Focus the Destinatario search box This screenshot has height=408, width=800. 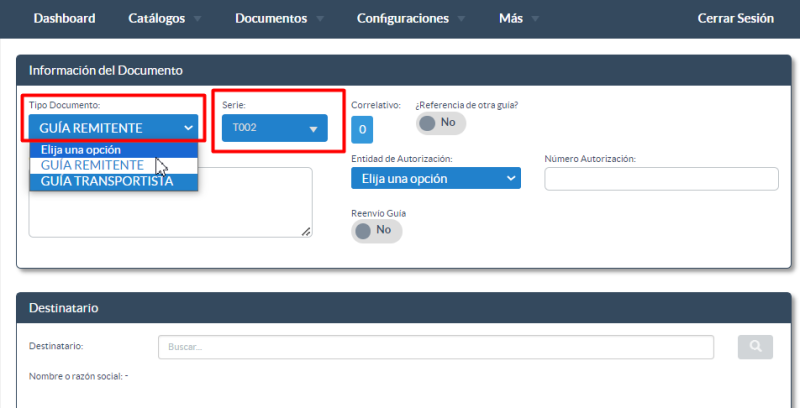pyautogui.click(x=435, y=347)
